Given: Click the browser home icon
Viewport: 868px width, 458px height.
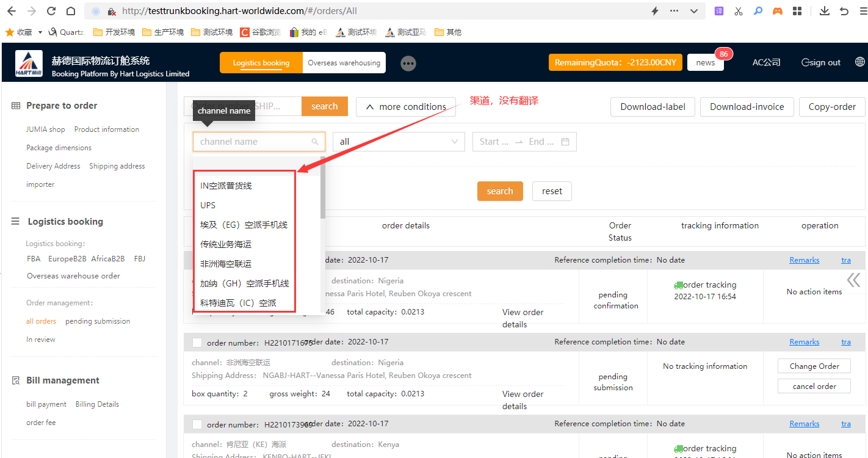Looking at the screenshot, I should (x=71, y=11).
